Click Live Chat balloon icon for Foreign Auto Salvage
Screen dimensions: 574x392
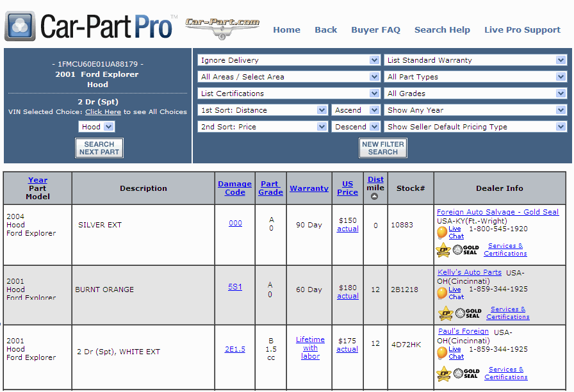(442, 233)
